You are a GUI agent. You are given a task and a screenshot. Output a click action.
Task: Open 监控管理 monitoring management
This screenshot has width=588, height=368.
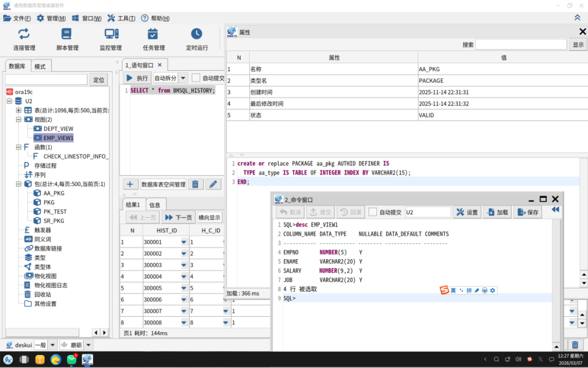111,39
